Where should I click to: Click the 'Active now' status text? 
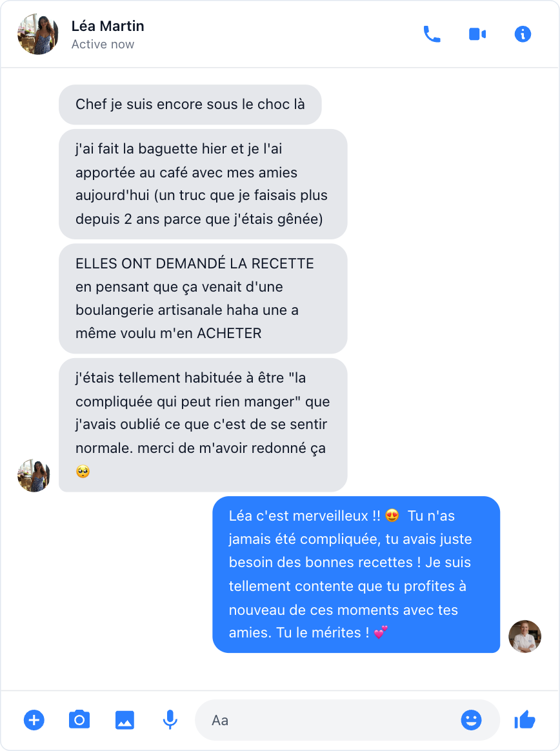(103, 45)
